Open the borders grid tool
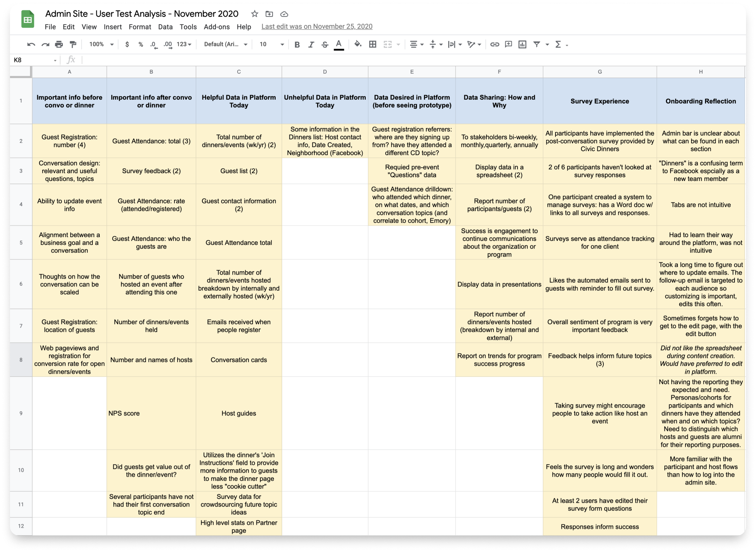The image size is (756, 552). coord(372,44)
